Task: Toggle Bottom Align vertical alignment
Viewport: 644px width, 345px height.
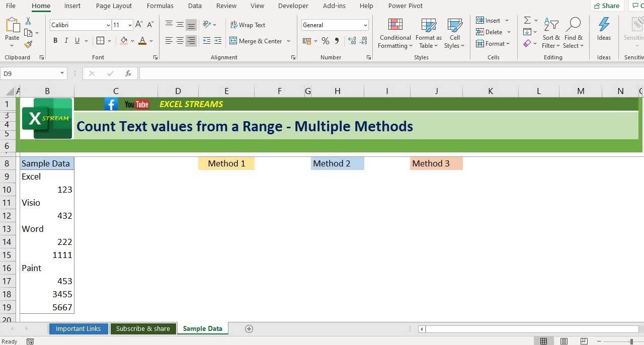Action: coord(191,25)
